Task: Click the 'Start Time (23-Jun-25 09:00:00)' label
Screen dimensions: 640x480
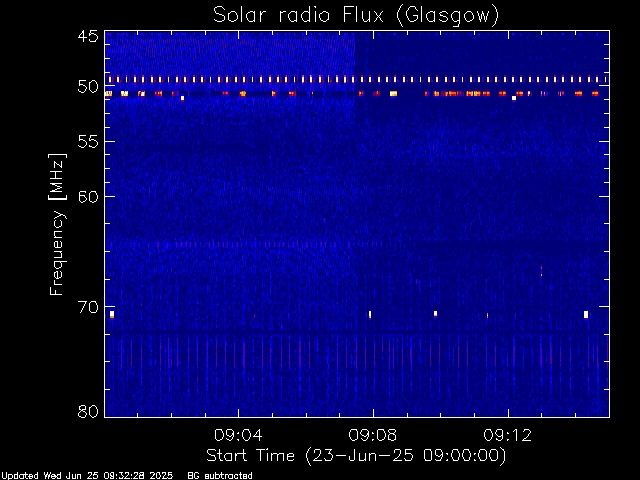Action: click(x=356, y=456)
